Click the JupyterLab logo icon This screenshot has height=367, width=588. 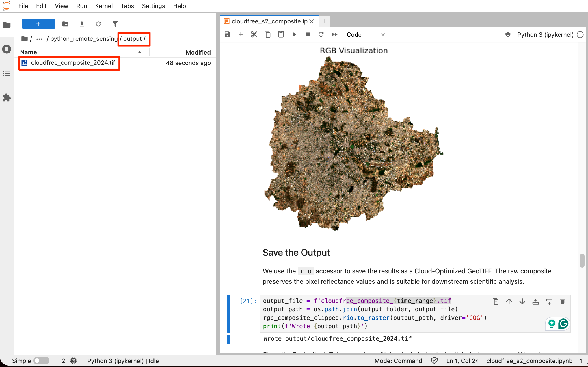pos(7,6)
